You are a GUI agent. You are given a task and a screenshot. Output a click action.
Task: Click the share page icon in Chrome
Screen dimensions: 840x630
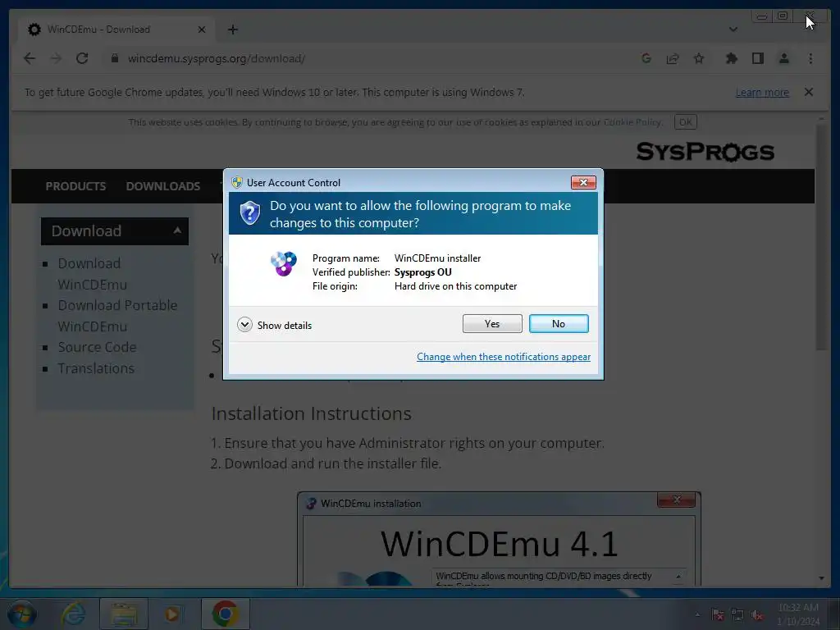pyautogui.click(x=673, y=58)
